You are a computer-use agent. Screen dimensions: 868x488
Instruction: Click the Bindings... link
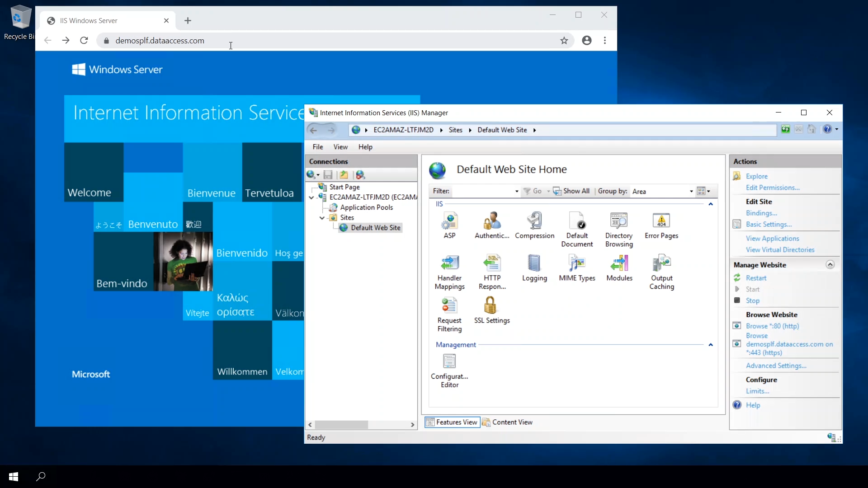click(761, 213)
